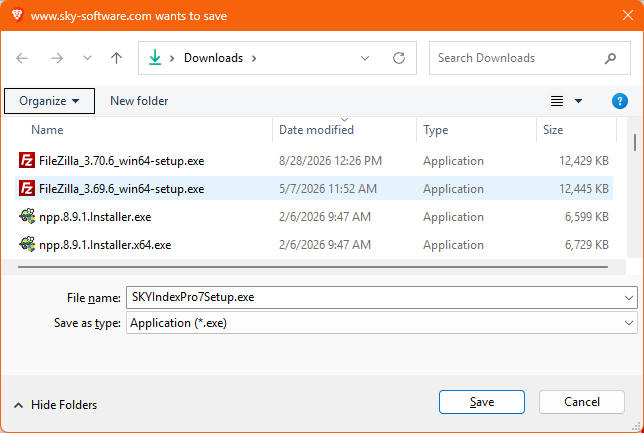Open the Save as type combo box

point(382,323)
